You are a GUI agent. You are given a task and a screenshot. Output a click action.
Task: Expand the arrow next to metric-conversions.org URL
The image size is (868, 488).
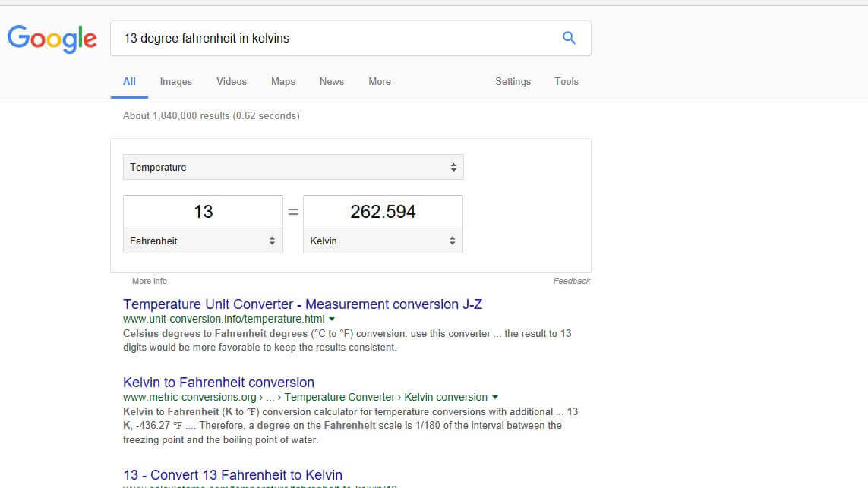(494, 397)
